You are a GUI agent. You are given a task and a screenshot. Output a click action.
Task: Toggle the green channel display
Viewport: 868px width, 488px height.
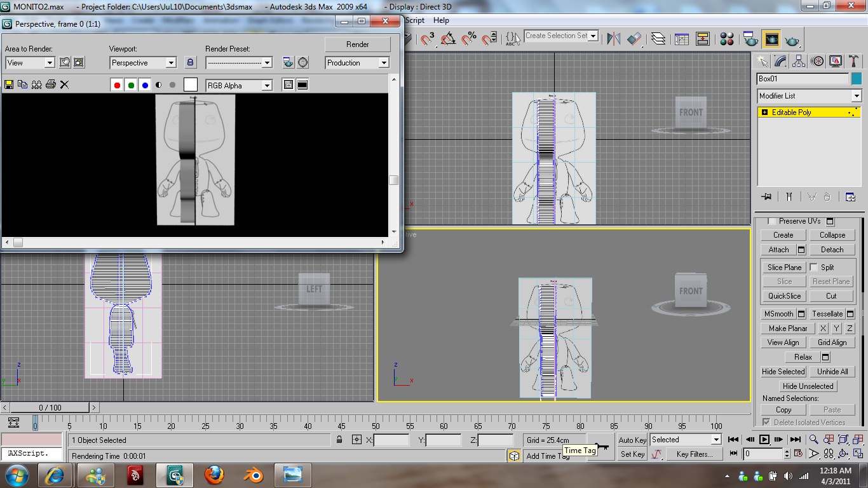tap(131, 85)
